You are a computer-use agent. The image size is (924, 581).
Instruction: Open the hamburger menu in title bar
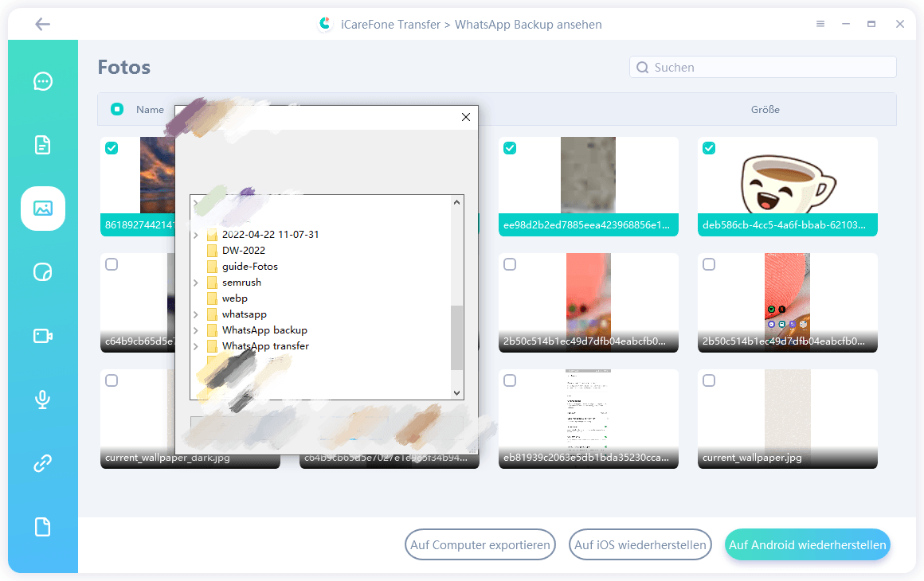pos(820,24)
